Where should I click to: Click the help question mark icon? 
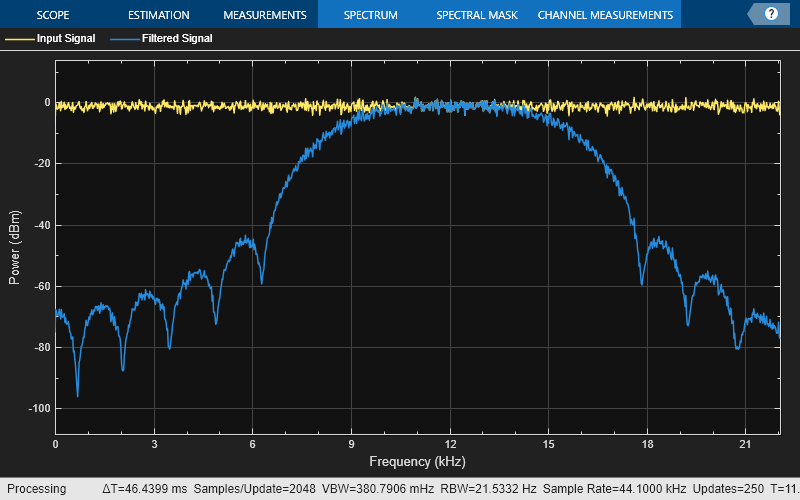click(771, 14)
